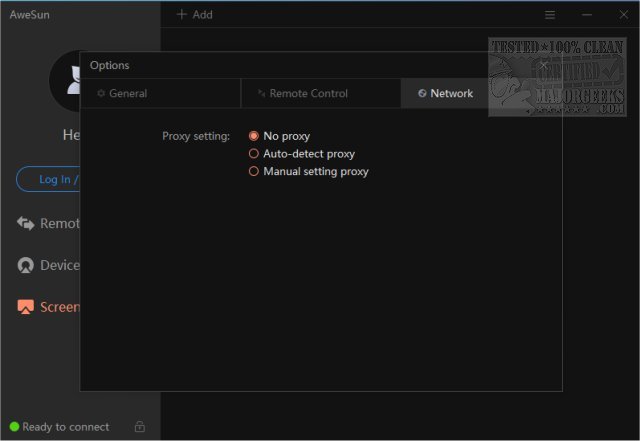Viewport: 640px width, 441px height.
Task: Choose Manual setting proxy option
Action: (253, 171)
